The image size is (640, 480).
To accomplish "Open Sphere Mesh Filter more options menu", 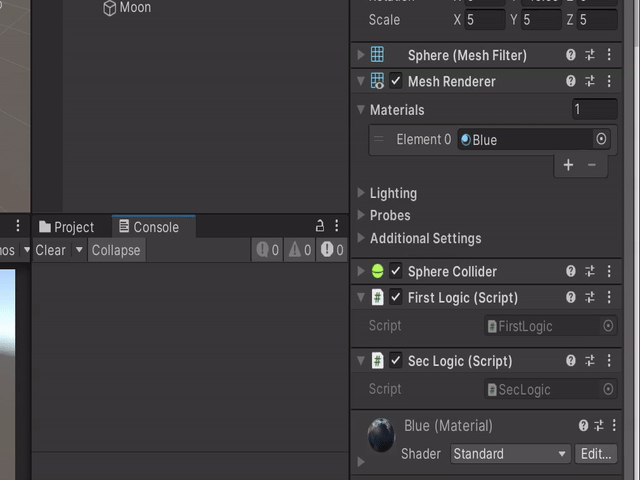I will [609, 55].
